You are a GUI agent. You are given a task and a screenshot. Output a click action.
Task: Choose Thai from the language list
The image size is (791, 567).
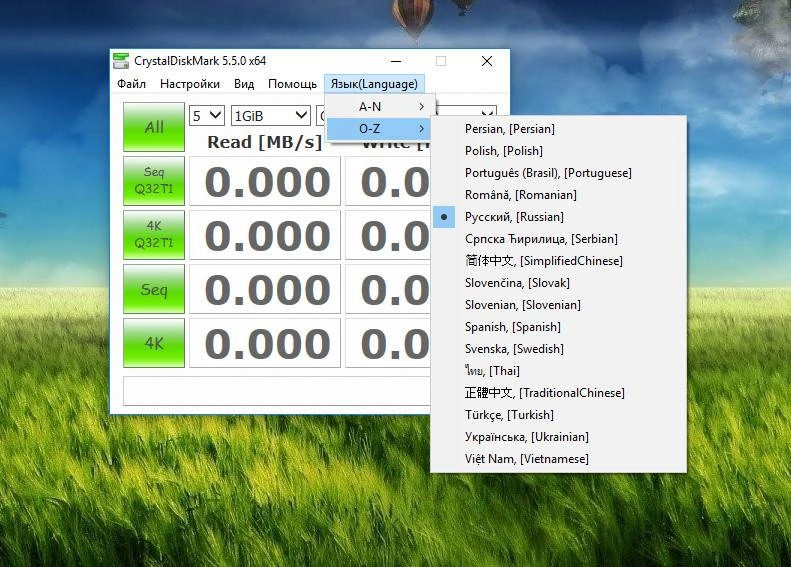click(558, 371)
